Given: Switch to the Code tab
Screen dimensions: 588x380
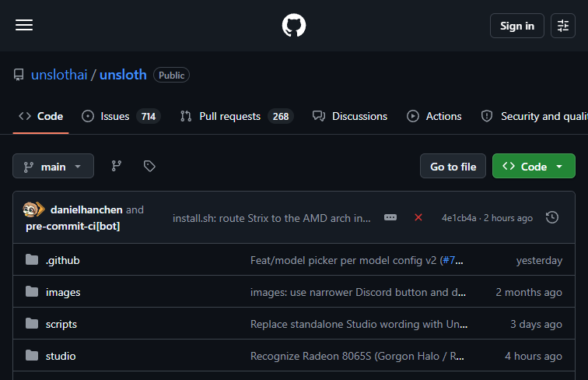Looking at the screenshot, I should [41, 116].
